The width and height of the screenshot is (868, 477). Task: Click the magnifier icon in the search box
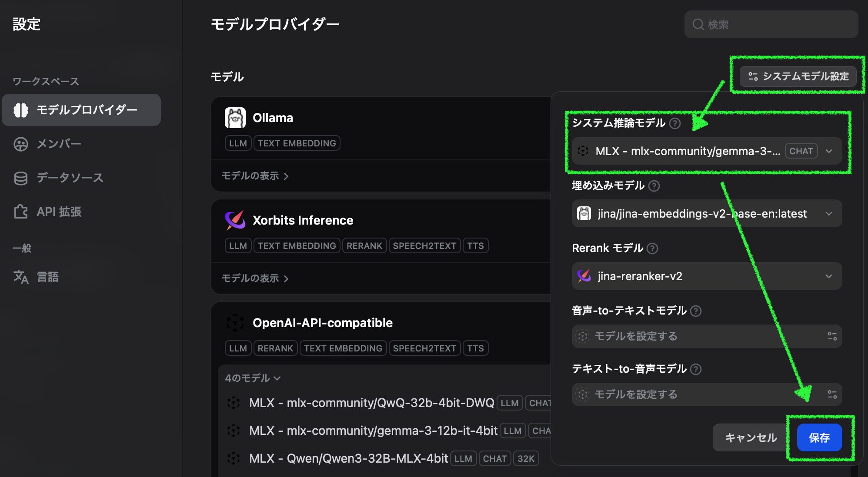pos(698,24)
